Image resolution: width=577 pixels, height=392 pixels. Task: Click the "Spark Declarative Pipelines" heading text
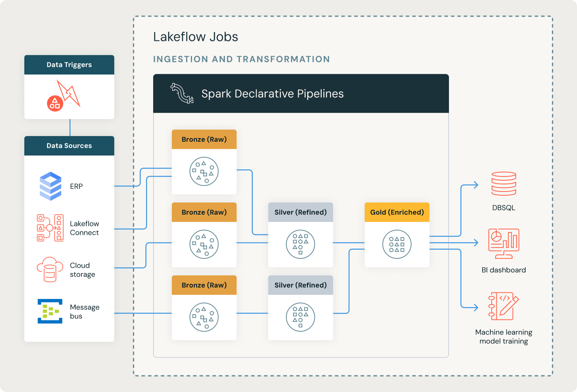pos(273,94)
